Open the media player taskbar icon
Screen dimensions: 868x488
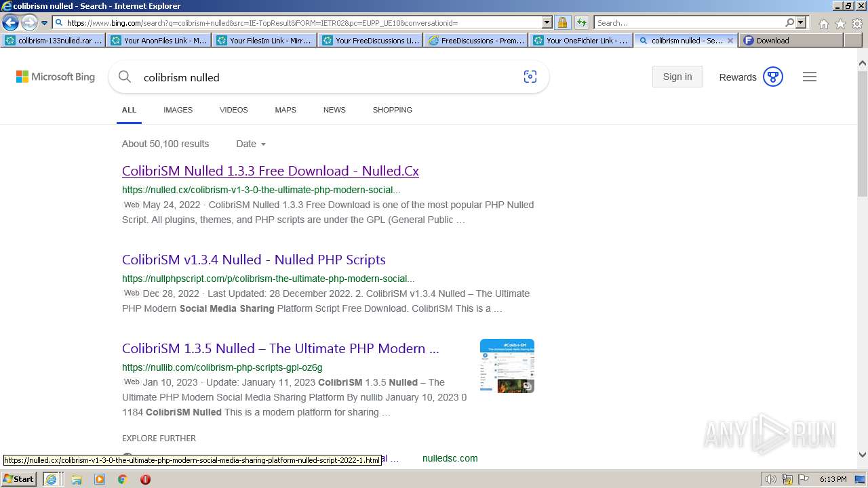tap(100, 479)
